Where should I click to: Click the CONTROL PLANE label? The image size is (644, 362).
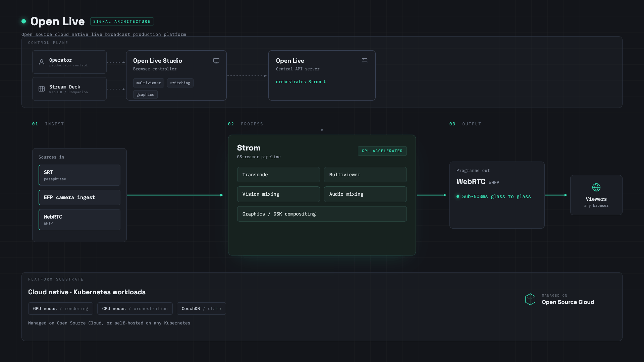[48, 43]
